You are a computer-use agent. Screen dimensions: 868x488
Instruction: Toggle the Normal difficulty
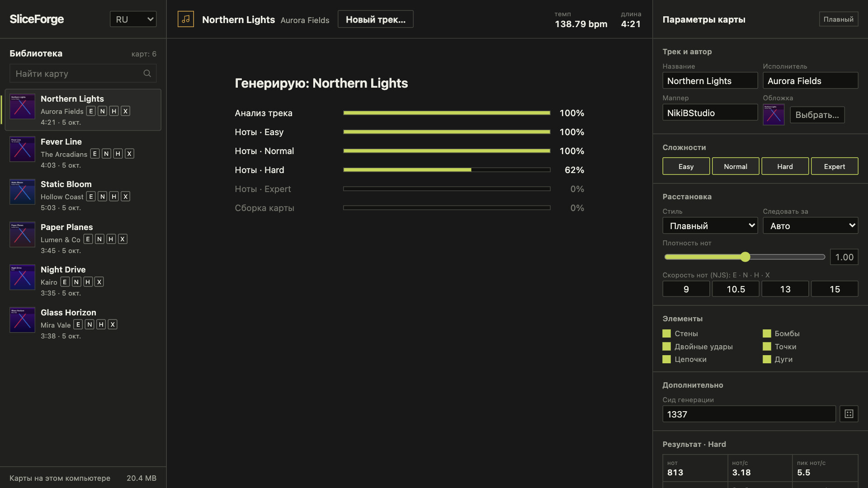click(736, 166)
